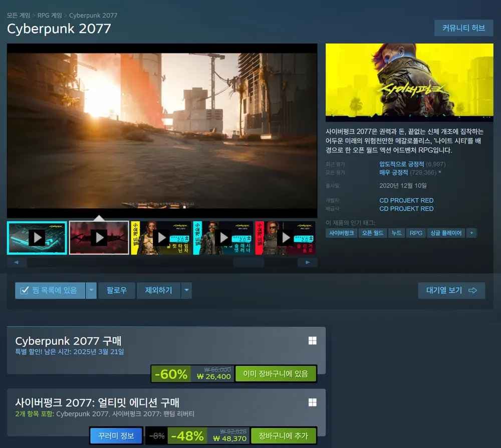Open the 사이버펑크 tag

342,233
